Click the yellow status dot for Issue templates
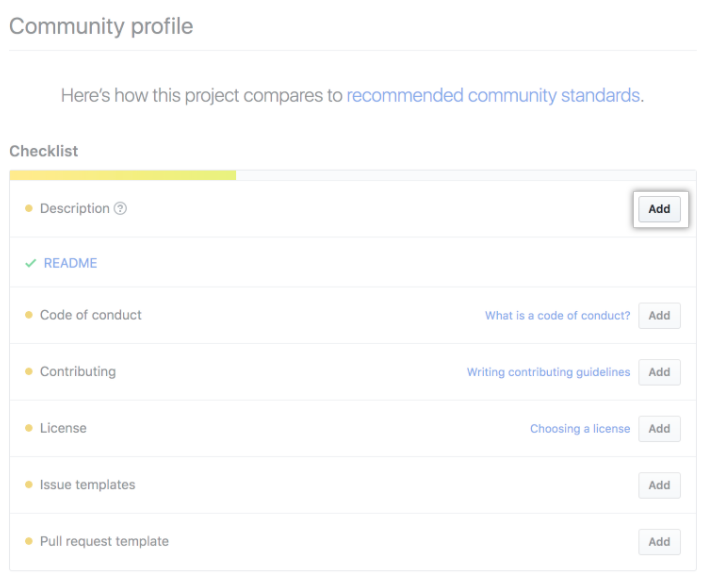The image size is (707, 582). [29, 485]
